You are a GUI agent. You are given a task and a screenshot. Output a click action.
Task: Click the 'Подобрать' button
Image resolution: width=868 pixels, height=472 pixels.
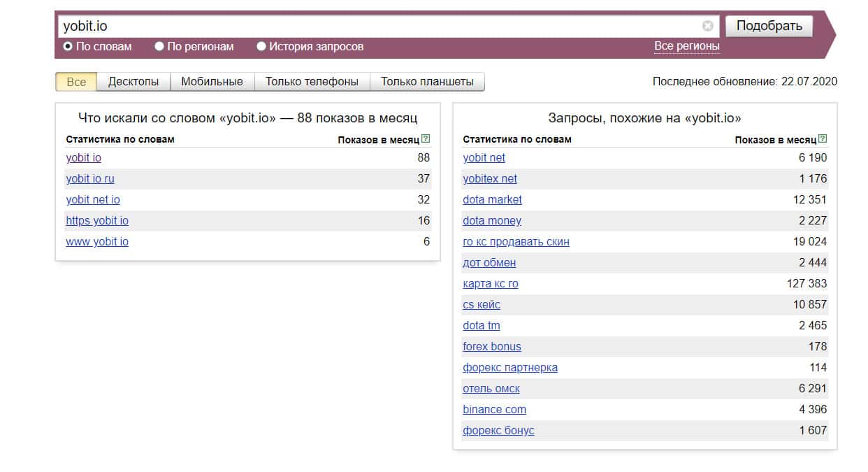click(769, 27)
